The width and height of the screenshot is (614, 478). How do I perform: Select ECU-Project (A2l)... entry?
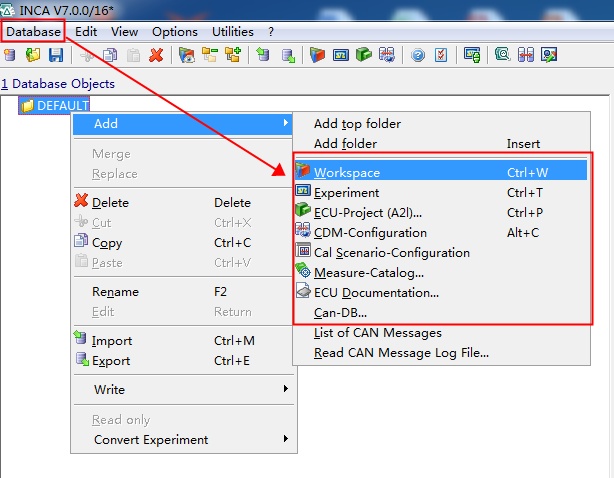[441, 213]
